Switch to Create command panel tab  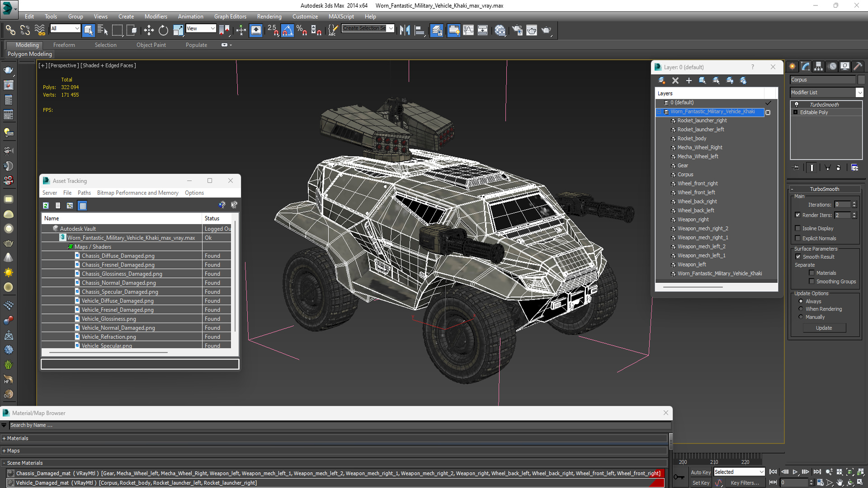793,66
